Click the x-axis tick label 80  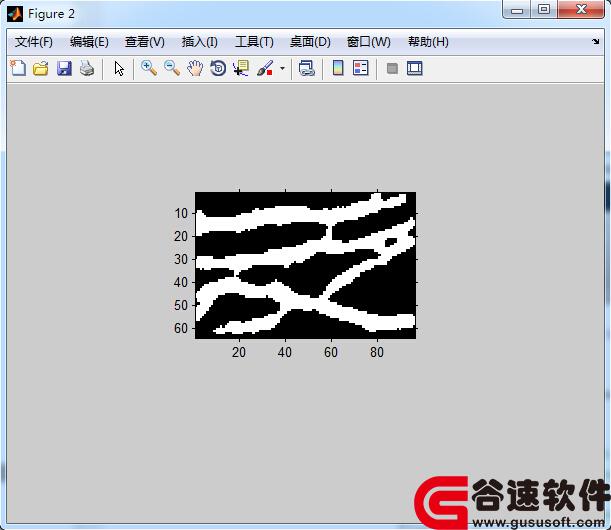coord(377,352)
